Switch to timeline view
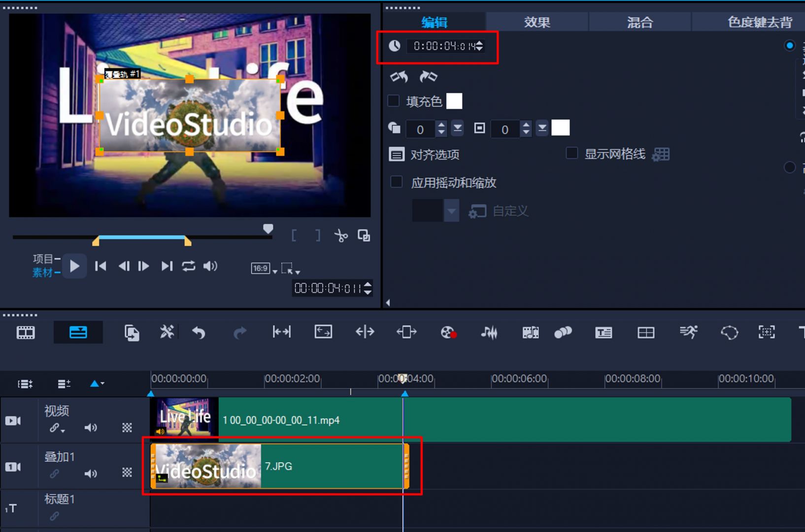Viewport: 805px width, 532px height. pyautogui.click(x=78, y=333)
